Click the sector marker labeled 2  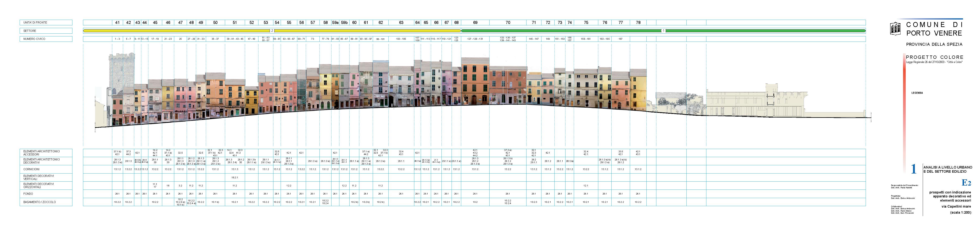click(x=272, y=31)
